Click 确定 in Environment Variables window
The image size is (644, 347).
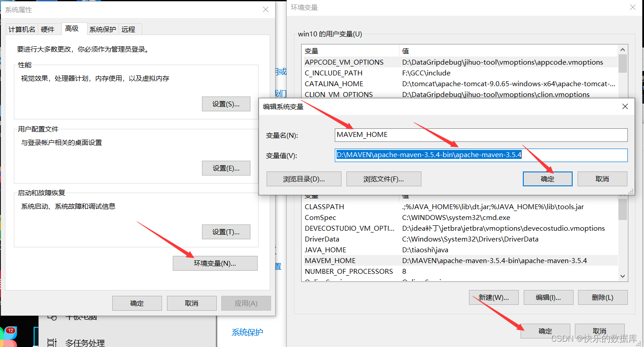(x=545, y=331)
